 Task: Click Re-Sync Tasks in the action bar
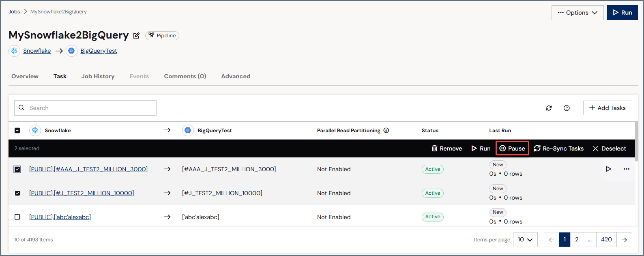tap(558, 148)
